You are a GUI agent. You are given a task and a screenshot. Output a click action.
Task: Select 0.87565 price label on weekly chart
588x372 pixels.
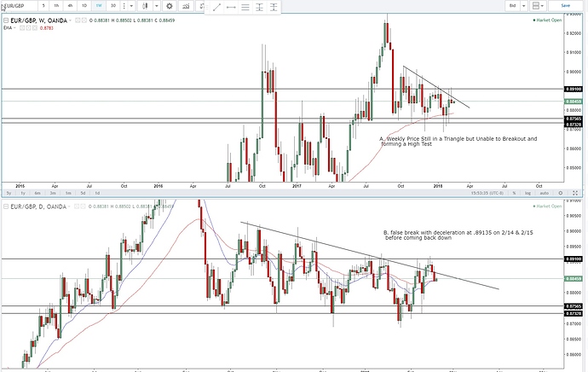pyautogui.click(x=574, y=119)
